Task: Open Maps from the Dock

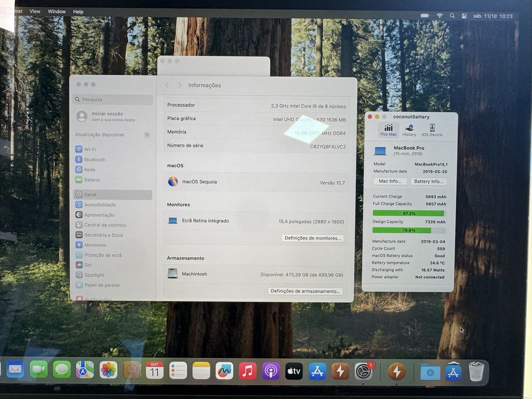Action: [85, 369]
